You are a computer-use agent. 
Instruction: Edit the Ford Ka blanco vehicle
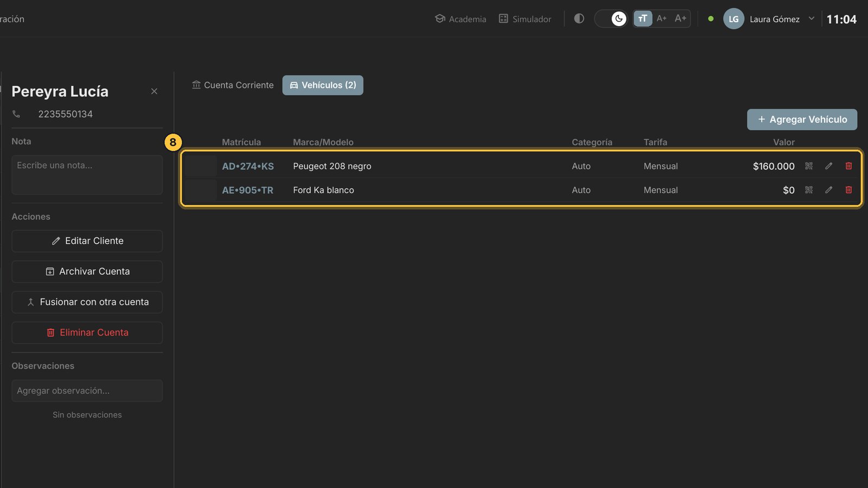point(829,190)
